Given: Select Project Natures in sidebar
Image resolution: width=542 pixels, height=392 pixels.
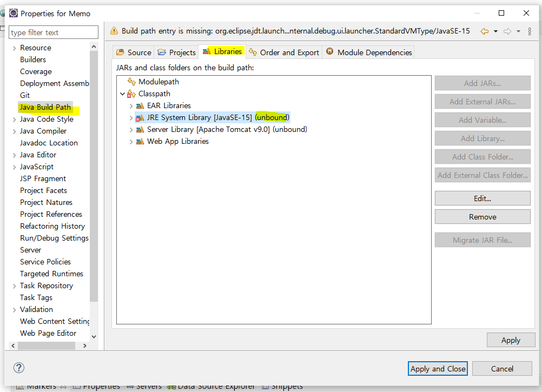Looking at the screenshot, I should click(x=47, y=202).
